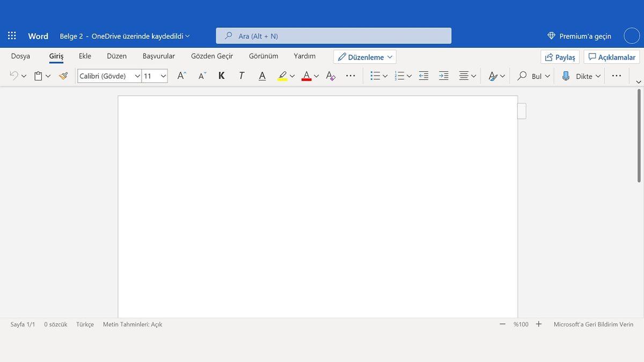
Task: Click the decrease indent icon
Action: (423, 76)
